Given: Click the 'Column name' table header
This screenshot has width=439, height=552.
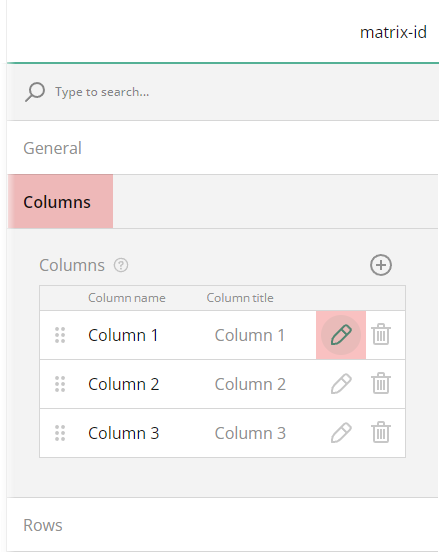Looking at the screenshot, I should [x=127, y=298].
